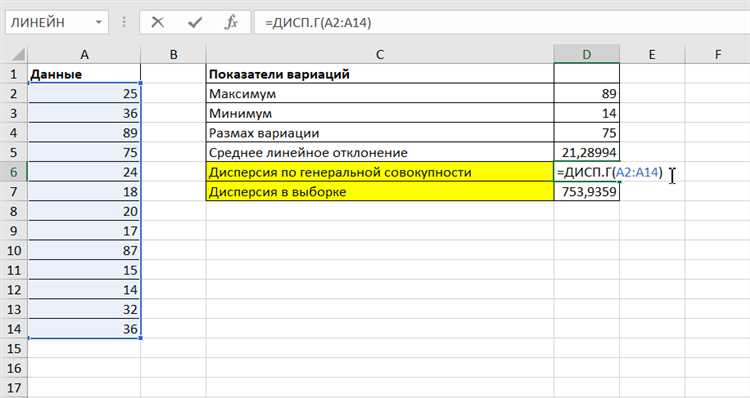750x398 pixels.
Task: Click cell D2 with value 89
Action: pyautogui.click(x=586, y=94)
